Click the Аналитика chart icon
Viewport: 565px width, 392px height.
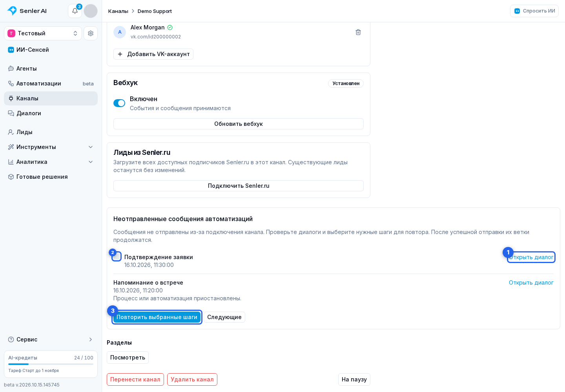click(x=11, y=162)
